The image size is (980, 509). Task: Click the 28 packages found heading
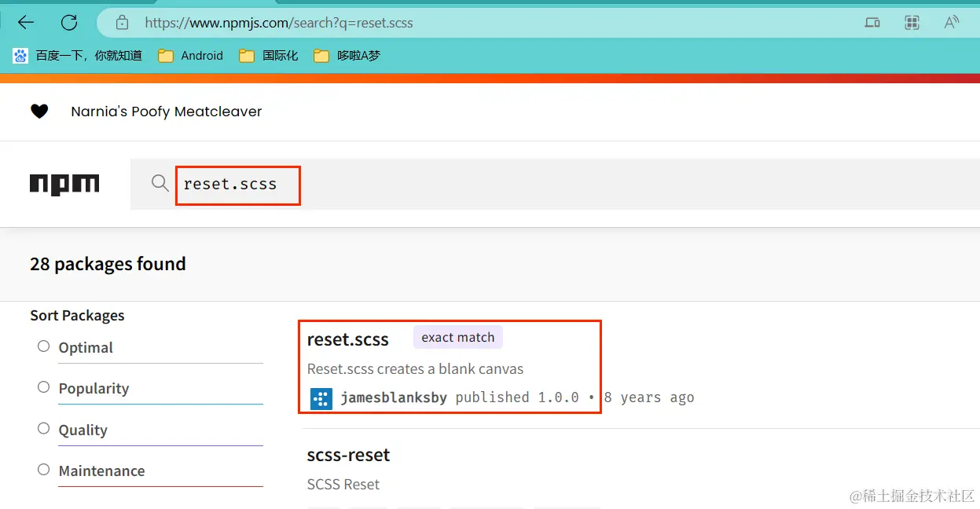108,264
